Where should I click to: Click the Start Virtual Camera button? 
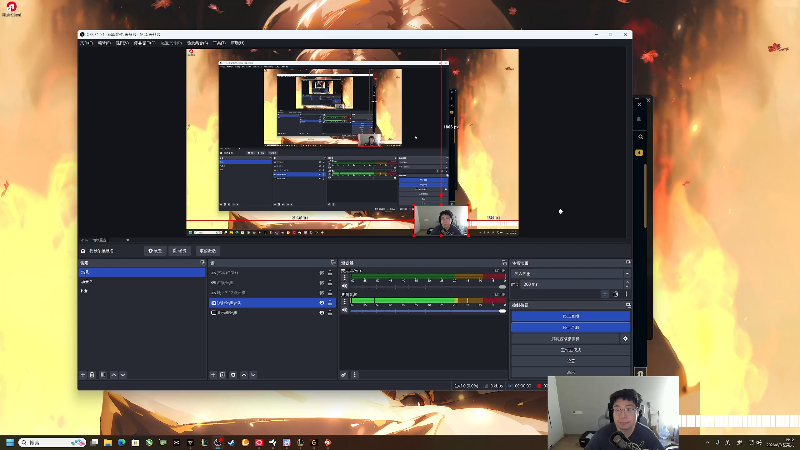[565, 339]
